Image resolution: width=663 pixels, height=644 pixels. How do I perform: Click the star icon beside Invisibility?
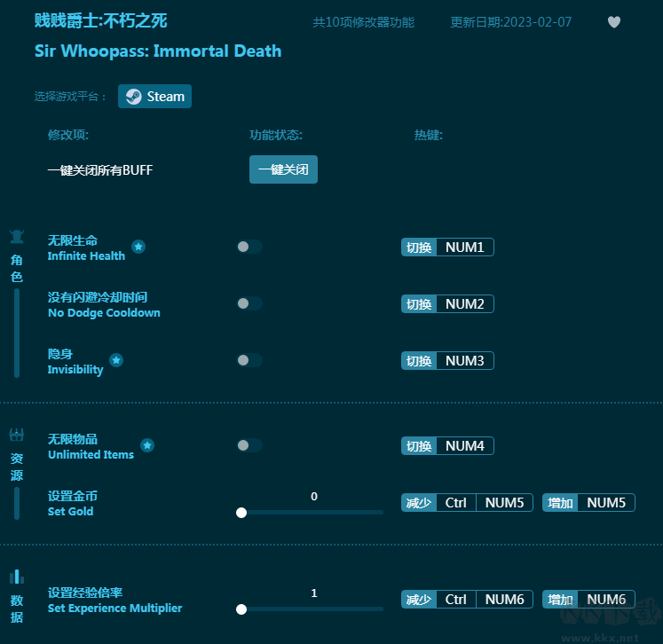[x=116, y=360]
